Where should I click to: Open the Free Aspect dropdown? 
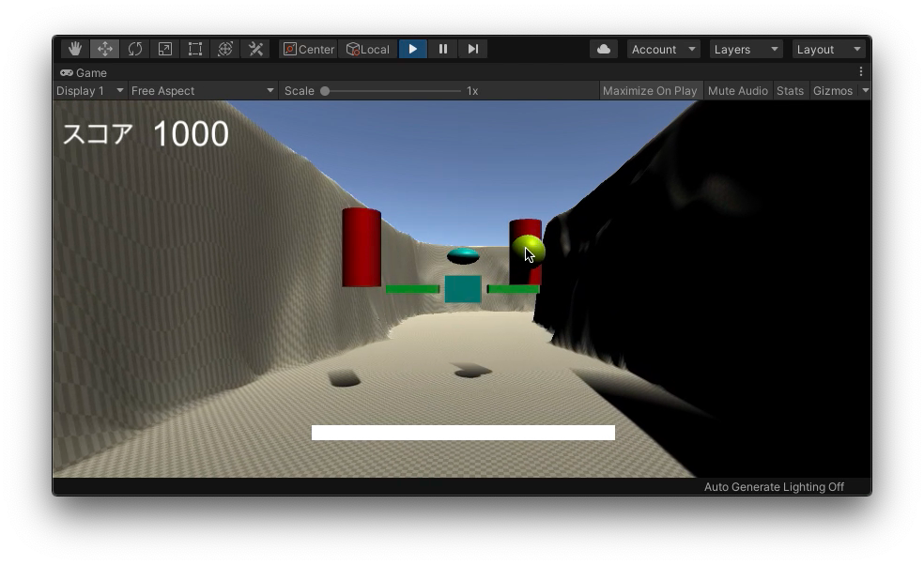coord(202,91)
